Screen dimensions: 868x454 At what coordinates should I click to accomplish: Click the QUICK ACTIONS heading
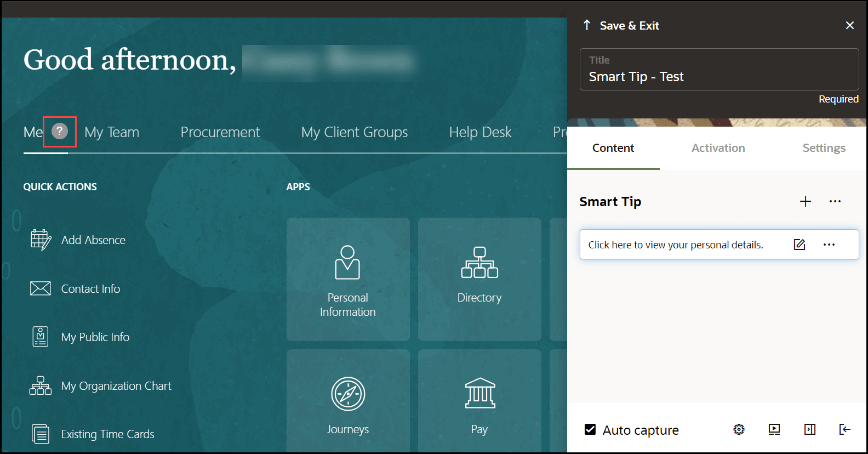[60, 187]
